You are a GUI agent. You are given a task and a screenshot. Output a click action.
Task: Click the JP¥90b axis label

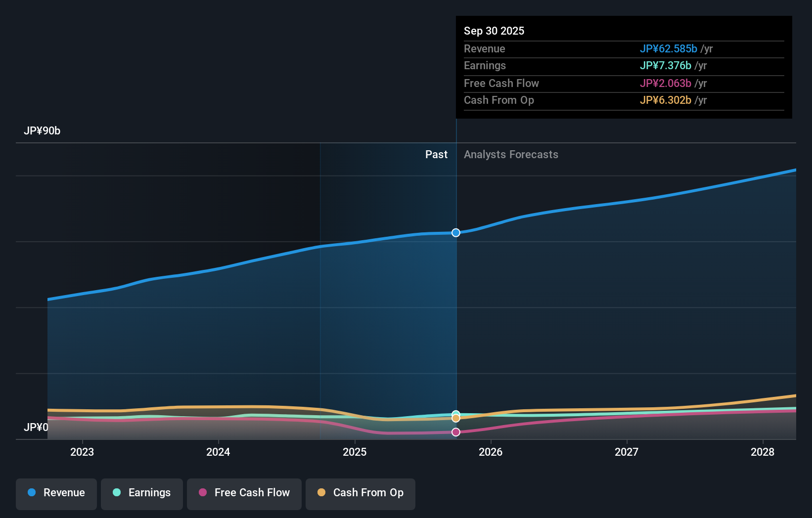(x=42, y=130)
